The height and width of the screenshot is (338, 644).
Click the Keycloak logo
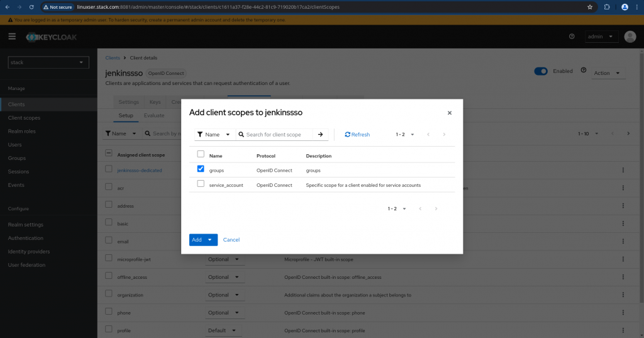[x=52, y=37]
